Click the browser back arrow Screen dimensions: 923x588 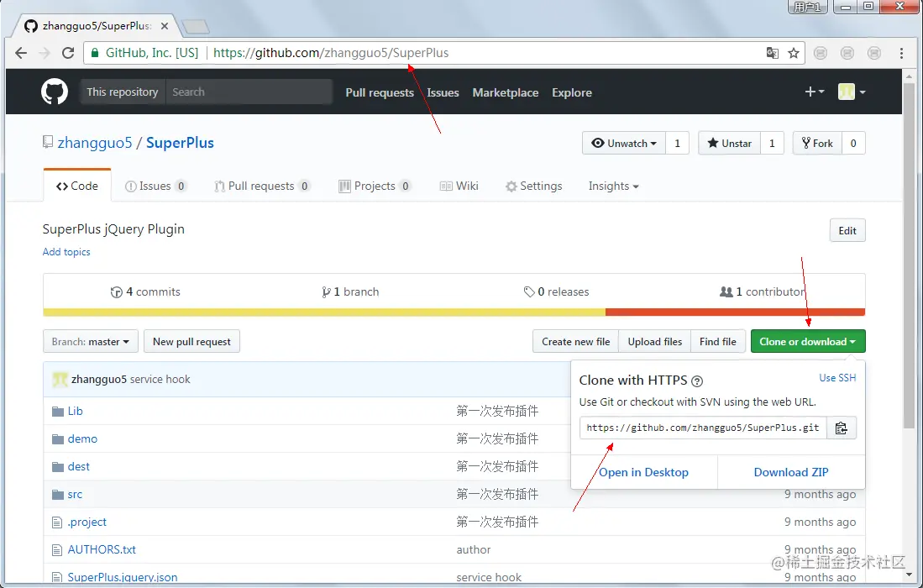tap(21, 53)
